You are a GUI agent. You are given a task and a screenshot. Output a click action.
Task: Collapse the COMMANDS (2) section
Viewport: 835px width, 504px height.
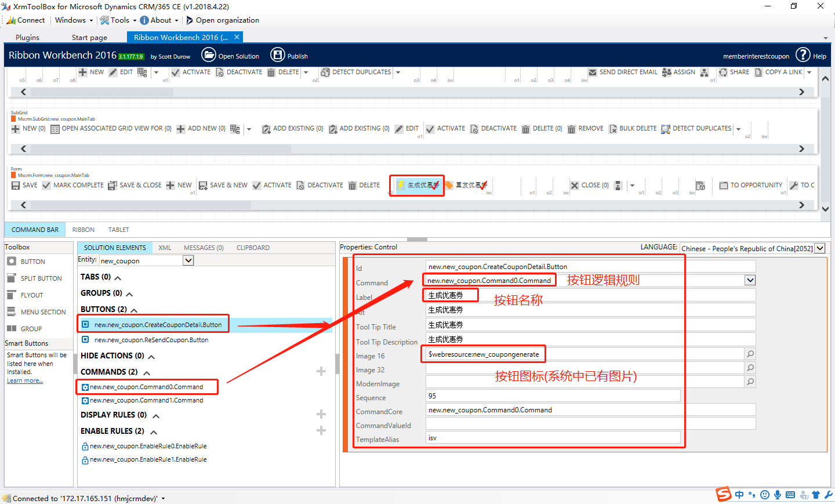click(x=147, y=374)
